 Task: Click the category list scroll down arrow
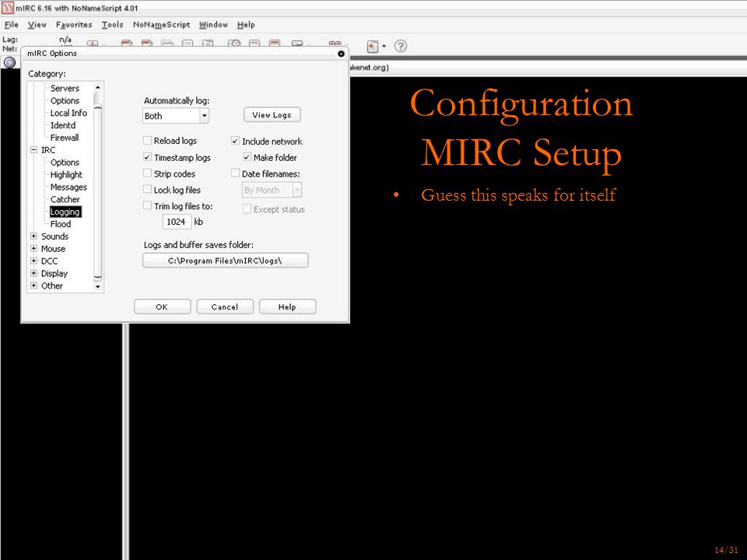point(98,287)
